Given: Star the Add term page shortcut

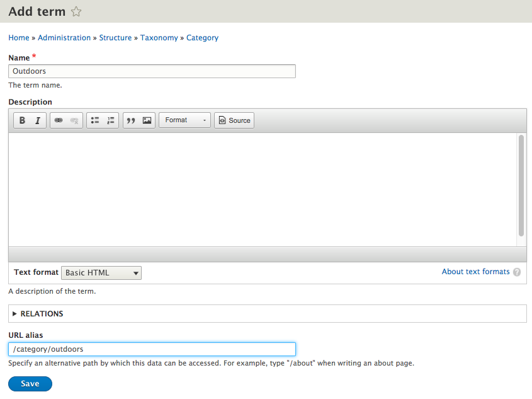Looking at the screenshot, I should tap(76, 11).
